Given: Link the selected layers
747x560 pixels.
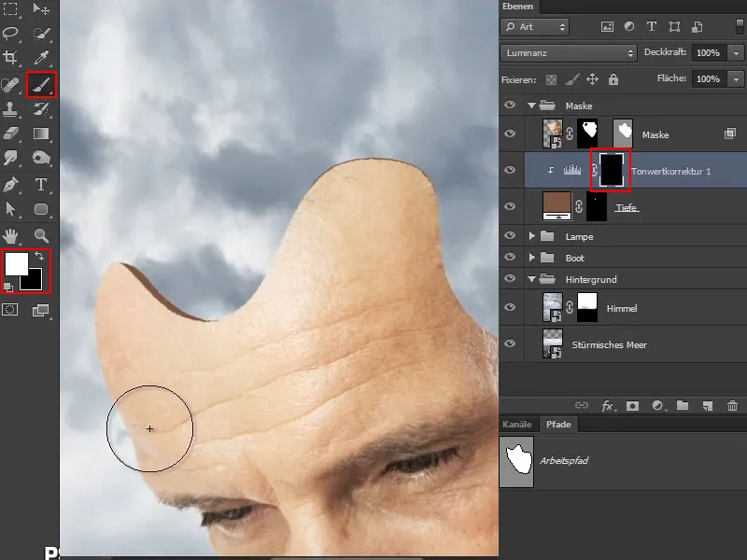Looking at the screenshot, I should [581, 406].
